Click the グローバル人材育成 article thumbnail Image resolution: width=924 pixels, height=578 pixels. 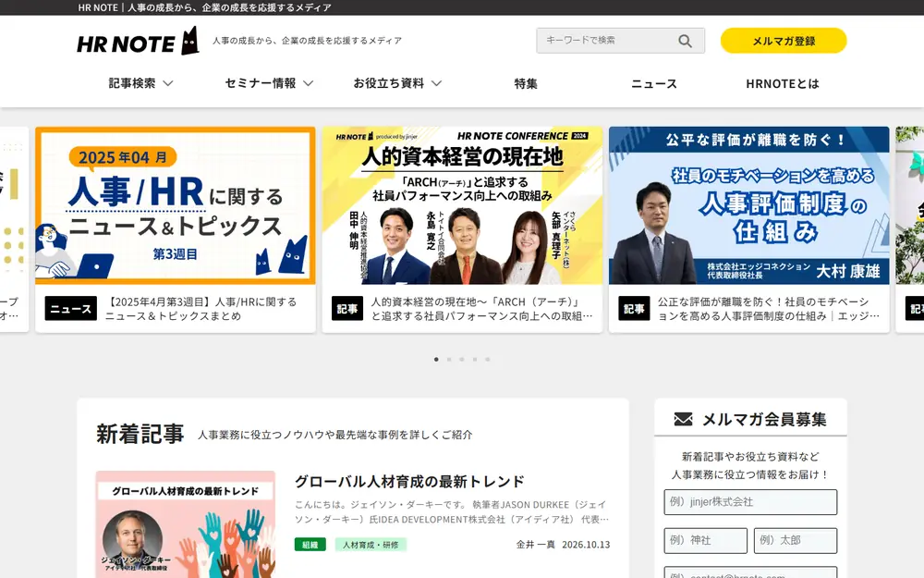point(186,524)
